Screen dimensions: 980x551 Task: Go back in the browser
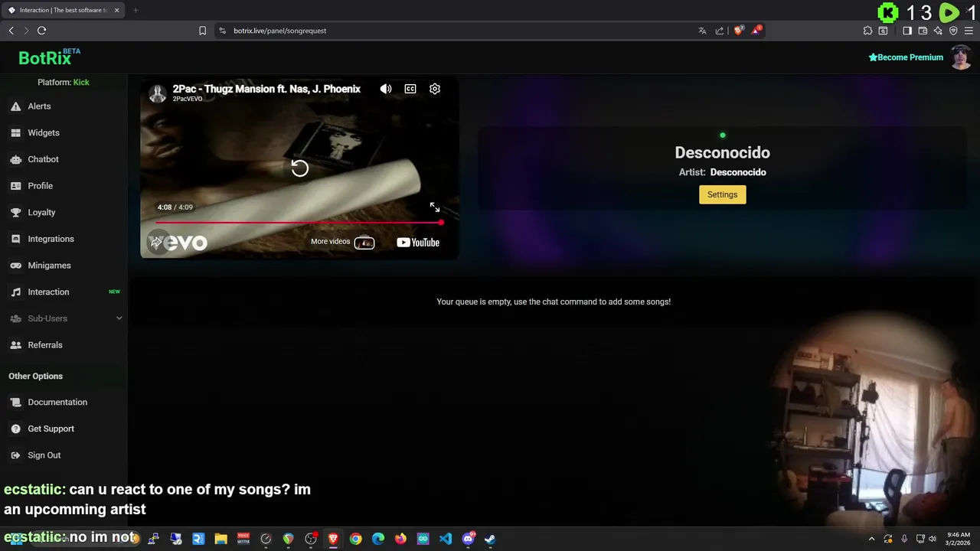pos(11,31)
